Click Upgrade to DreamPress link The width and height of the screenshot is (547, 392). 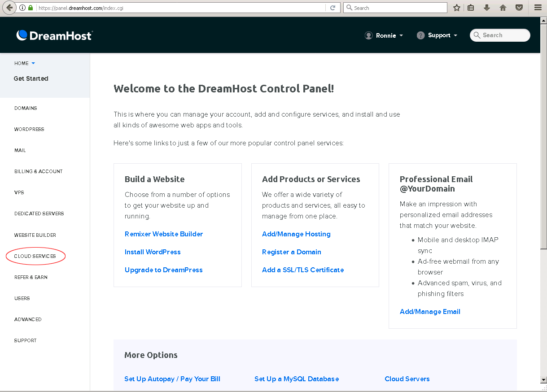coord(164,270)
